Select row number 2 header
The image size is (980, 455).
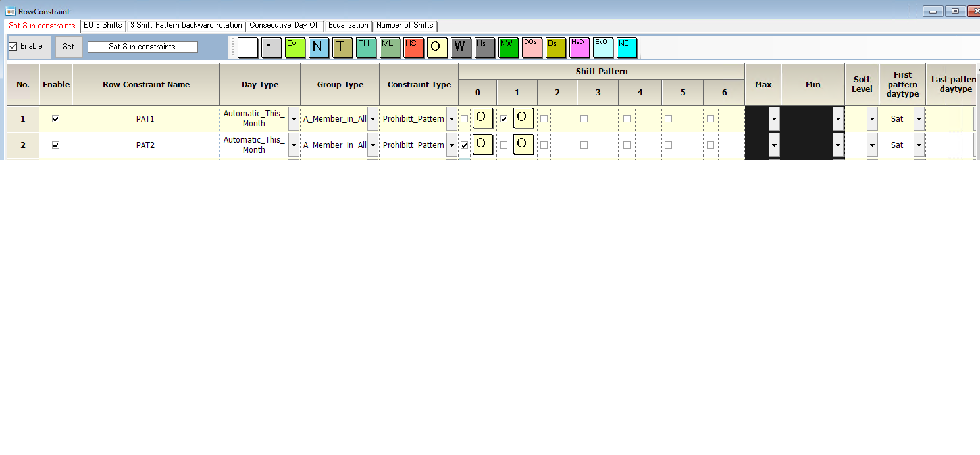[x=23, y=145]
